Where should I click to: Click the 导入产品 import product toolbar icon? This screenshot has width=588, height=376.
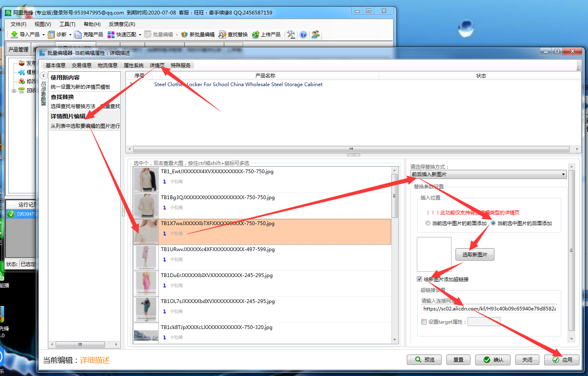[14, 35]
